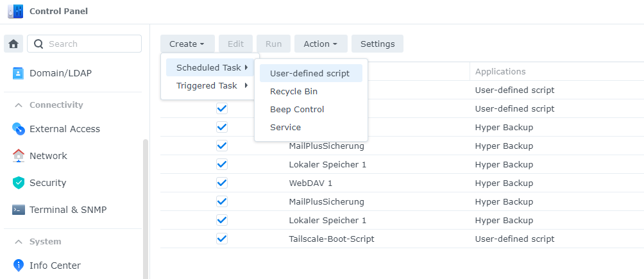Toggle the WebDAV 1 task checkbox

coord(222,183)
